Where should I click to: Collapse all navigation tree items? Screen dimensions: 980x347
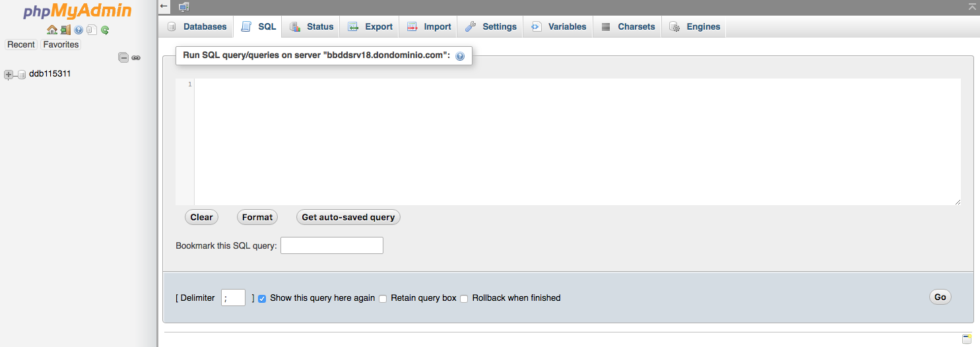click(x=123, y=57)
